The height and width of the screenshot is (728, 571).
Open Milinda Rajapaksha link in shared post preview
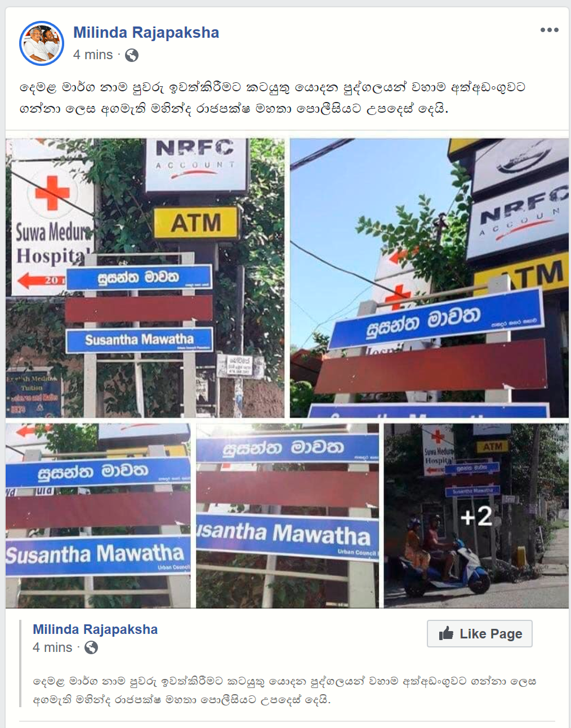pos(95,629)
